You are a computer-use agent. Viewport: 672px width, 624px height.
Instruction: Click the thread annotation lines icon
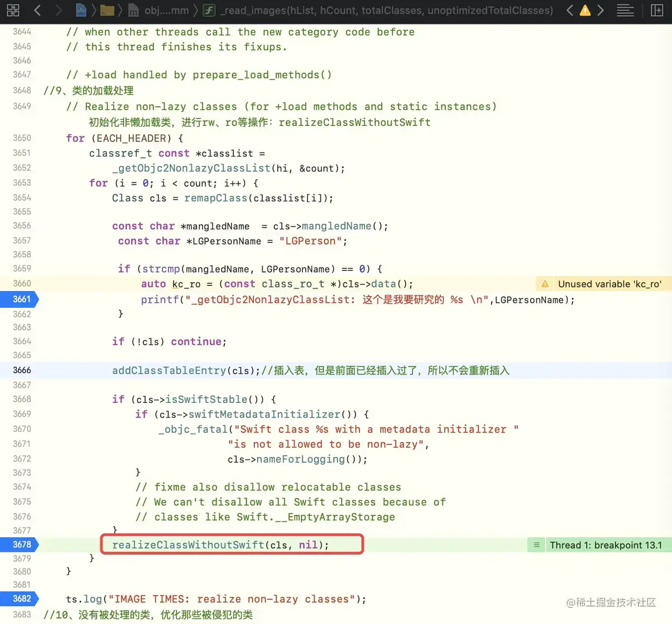[x=536, y=545]
